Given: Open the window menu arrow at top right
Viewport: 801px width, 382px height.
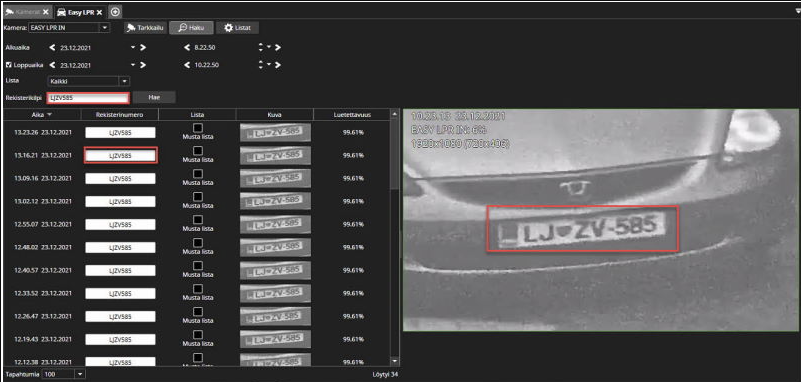Looking at the screenshot, I should [797, 11].
